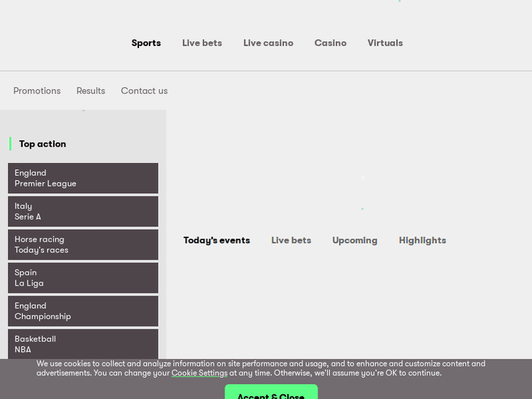Open the Results link
The image size is (532, 399).
point(91,91)
